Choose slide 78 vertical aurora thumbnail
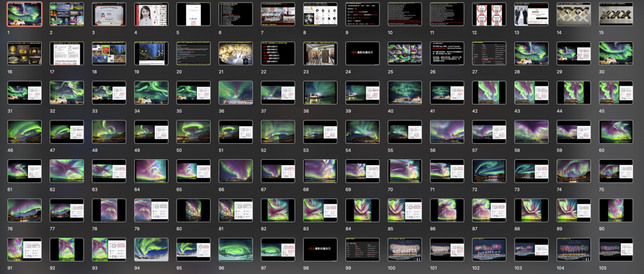The image size is (644, 274). point(109,210)
